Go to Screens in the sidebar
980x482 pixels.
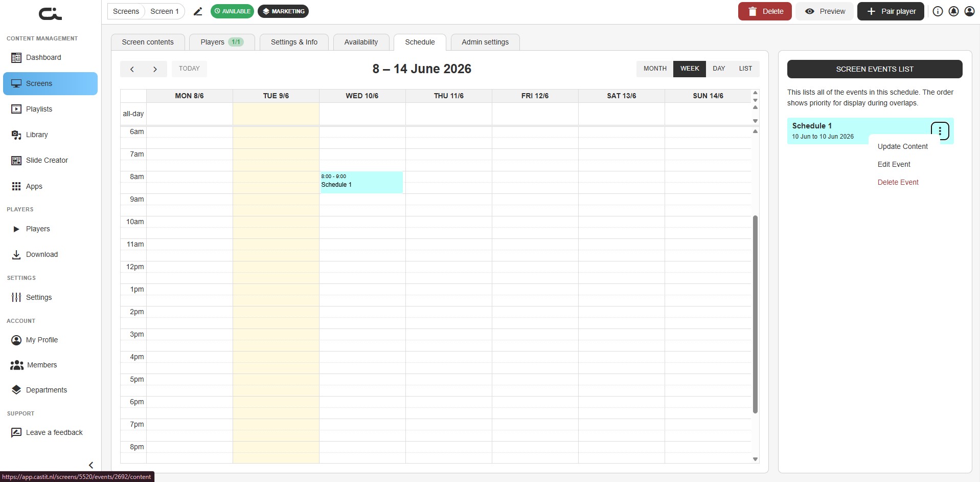point(50,83)
